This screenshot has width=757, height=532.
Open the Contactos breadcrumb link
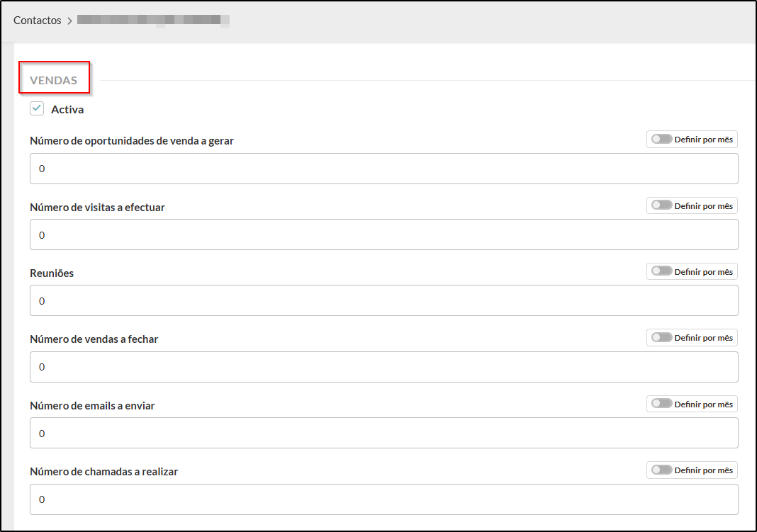[x=38, y=21]
